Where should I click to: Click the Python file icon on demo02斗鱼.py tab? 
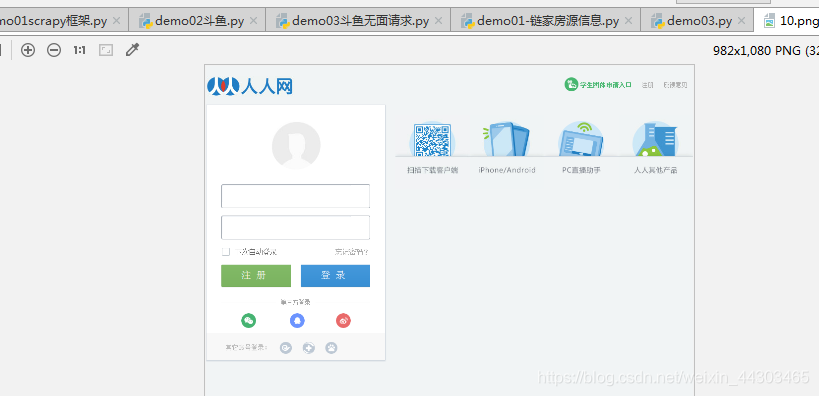[x=145, y=21]
